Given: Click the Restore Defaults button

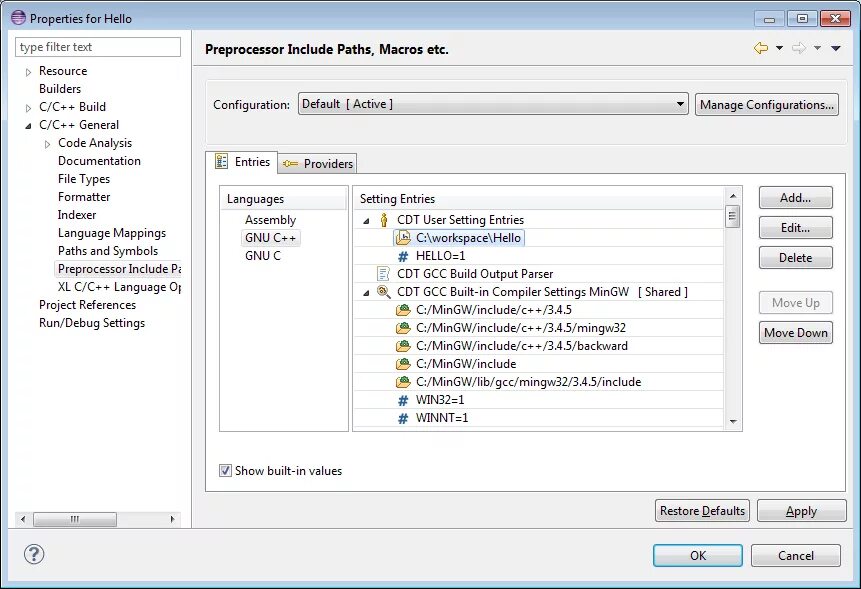Looking at the screenshot, I should [702, 511].
